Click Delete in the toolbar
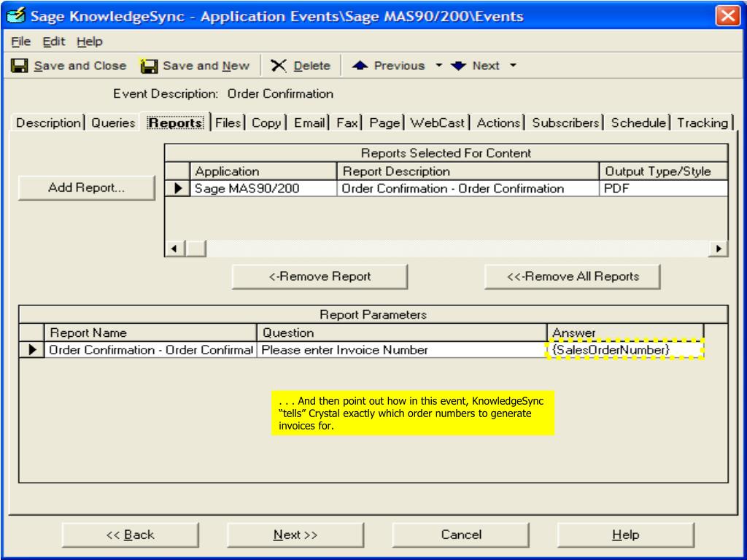The image size is (747, 560). [301, 66]
